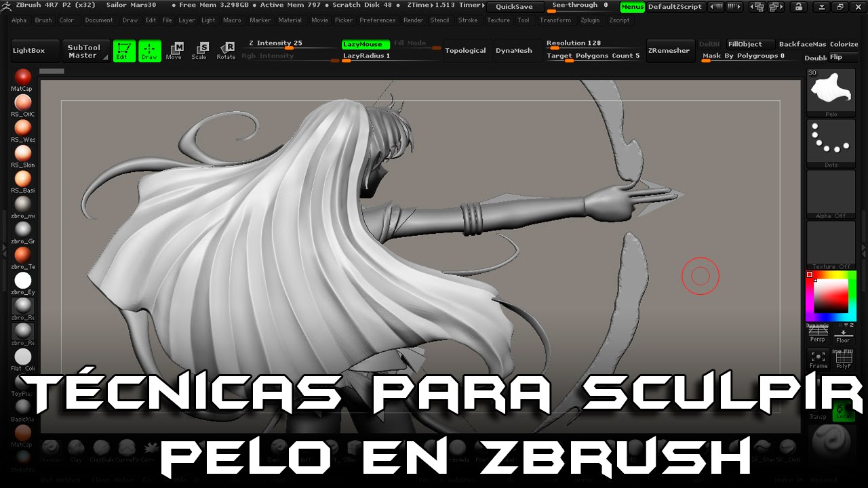
Task: Pick a shade in the color picker square
Action: tap(831, 296)
